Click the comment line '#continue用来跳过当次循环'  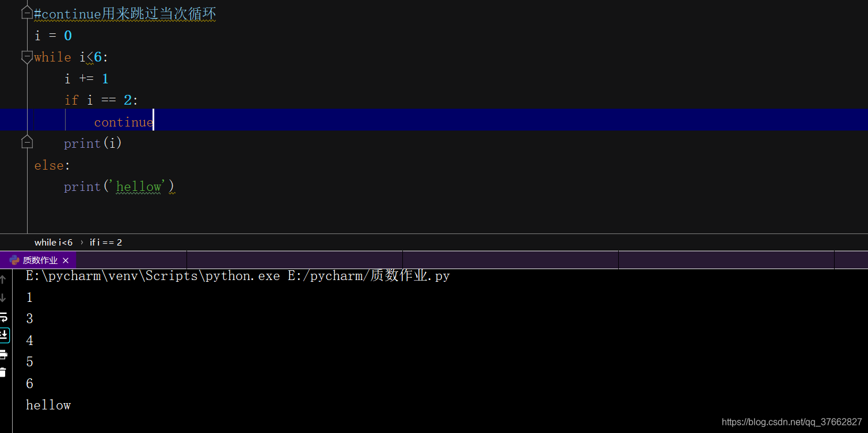[x=125, y=14]
